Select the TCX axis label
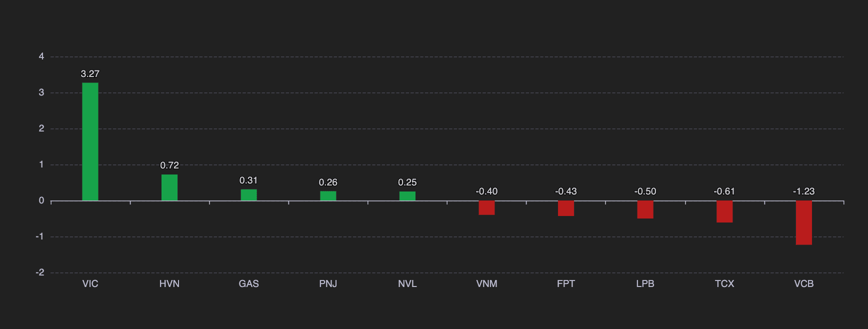 point(724,283)
